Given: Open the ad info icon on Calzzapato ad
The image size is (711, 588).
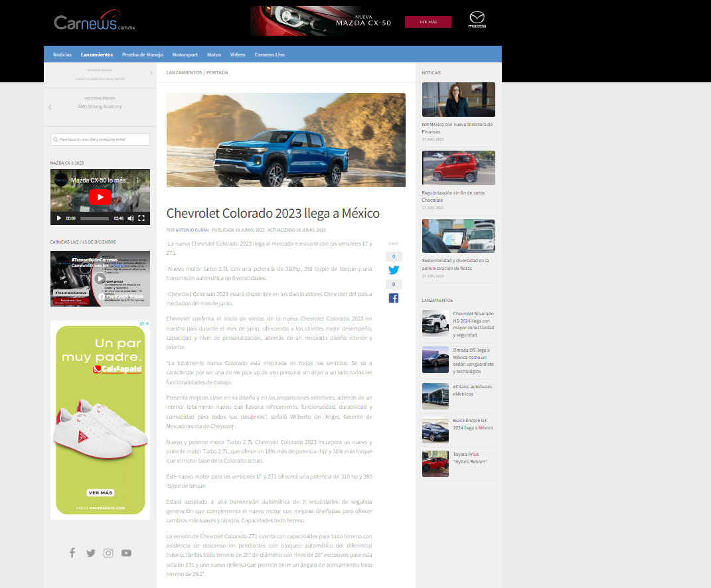Looking at the screenshot, I should pyautogui.click(x=142, y=323).
